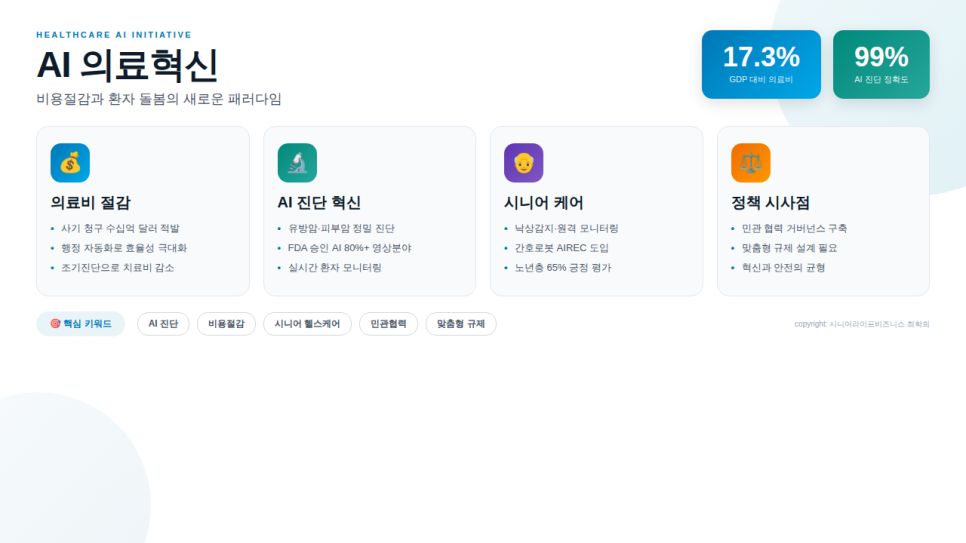Screen dimensions: 966x543
Task: Click bullet 조기진단으로 치료비 감소
Action: [x=118, y=267]
